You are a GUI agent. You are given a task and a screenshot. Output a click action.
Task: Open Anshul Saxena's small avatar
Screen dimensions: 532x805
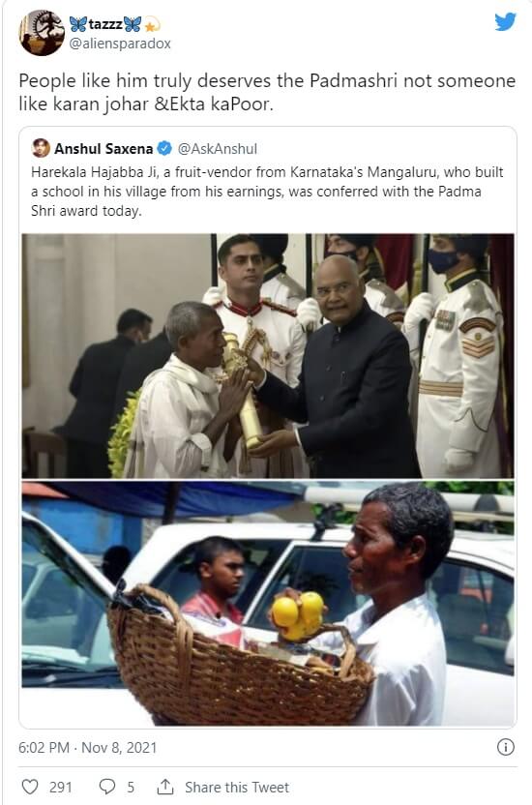(41, 148)
